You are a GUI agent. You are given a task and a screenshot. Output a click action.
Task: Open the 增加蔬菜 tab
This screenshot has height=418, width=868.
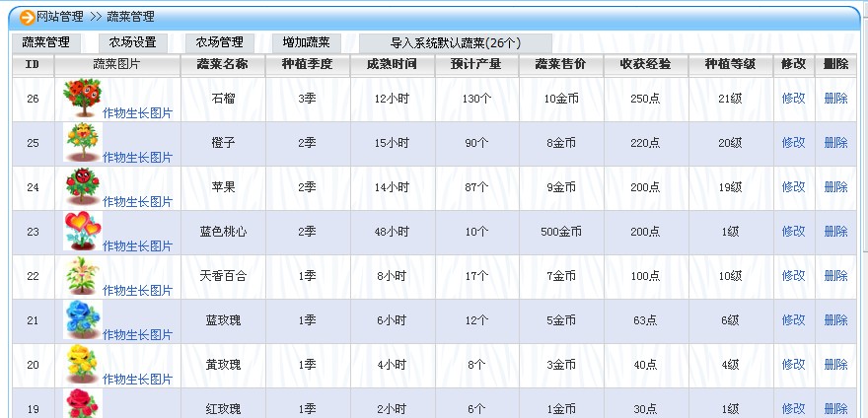coord(306,42)
